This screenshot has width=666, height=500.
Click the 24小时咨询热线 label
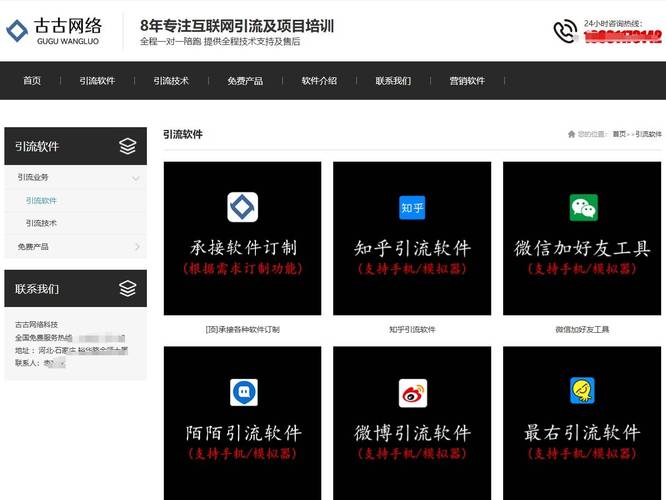click(613, 23)
